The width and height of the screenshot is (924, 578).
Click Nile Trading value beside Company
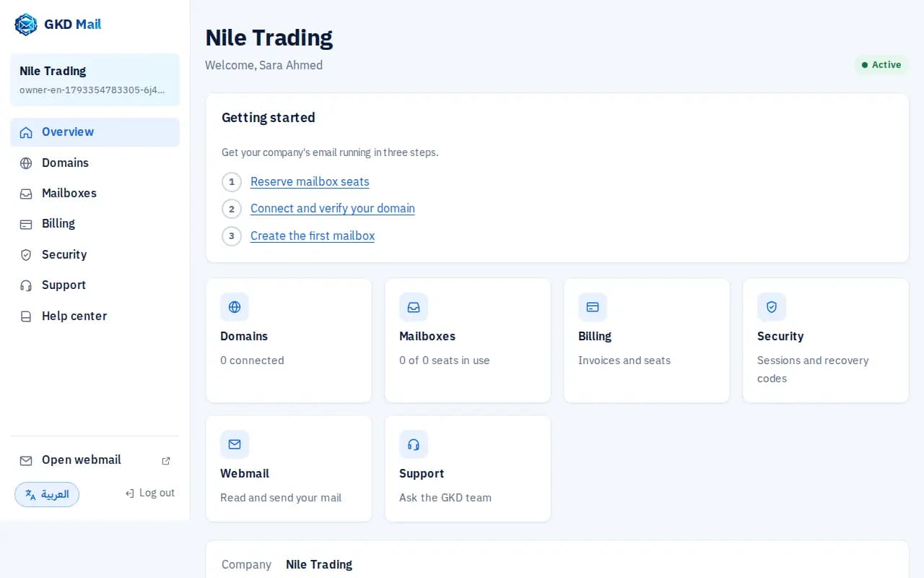[x=319, y=565]
